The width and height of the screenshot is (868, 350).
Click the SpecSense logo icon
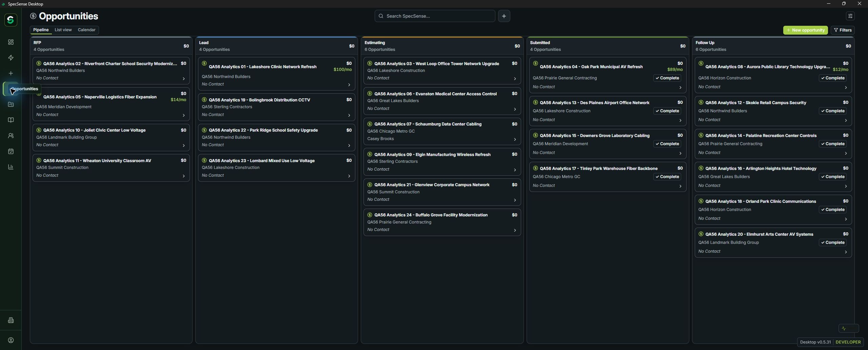click(x=11, y=20)
